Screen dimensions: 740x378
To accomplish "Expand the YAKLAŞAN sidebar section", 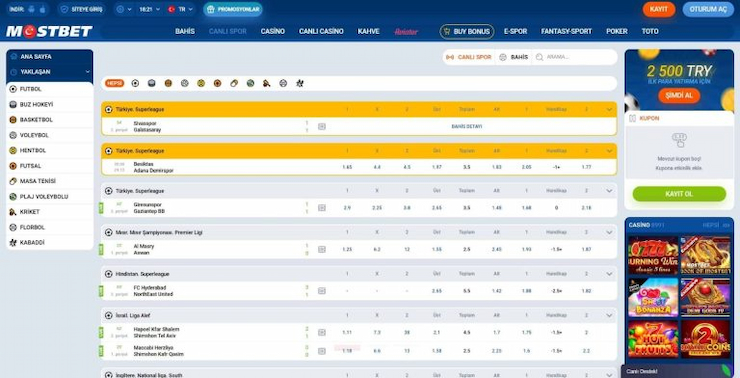I will coord(50,72).
